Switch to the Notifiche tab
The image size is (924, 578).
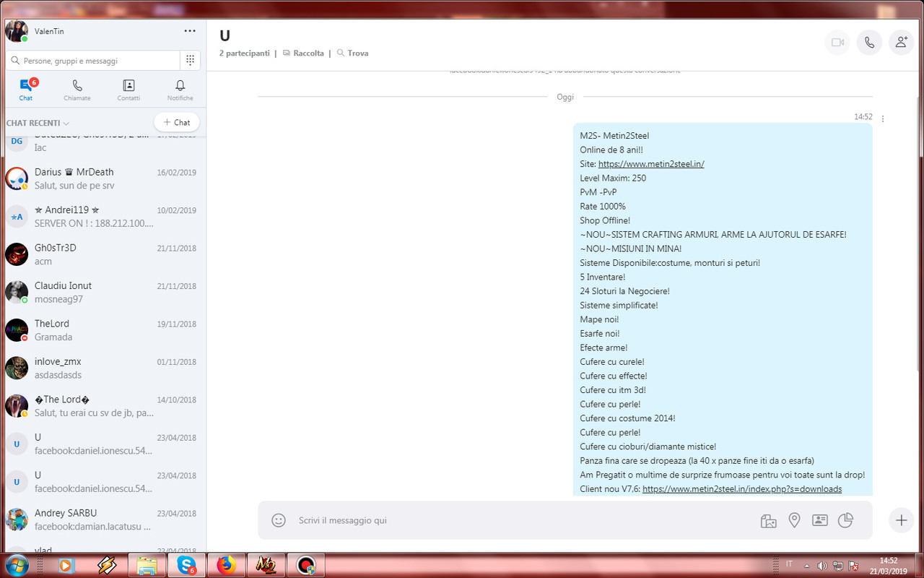click(x=180, y=90)
